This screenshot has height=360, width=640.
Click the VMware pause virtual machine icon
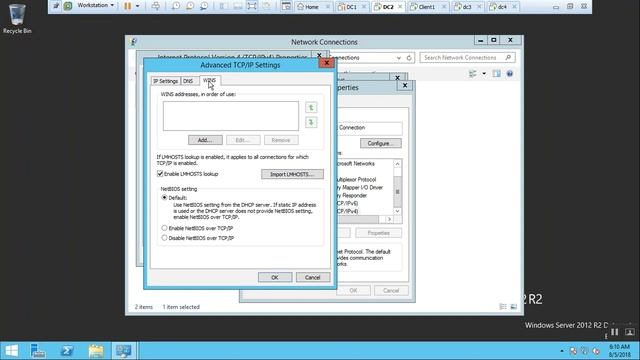(x=128, y=6)
